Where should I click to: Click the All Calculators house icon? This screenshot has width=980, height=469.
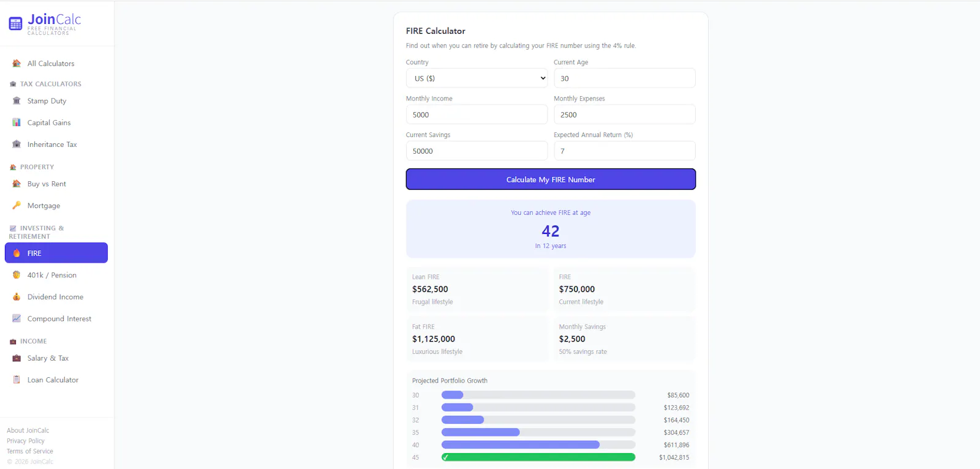(17, 64)
